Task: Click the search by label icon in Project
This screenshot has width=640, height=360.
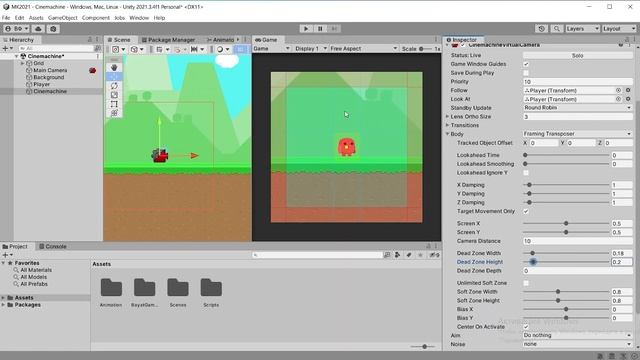Action: (x=409, y=255)
